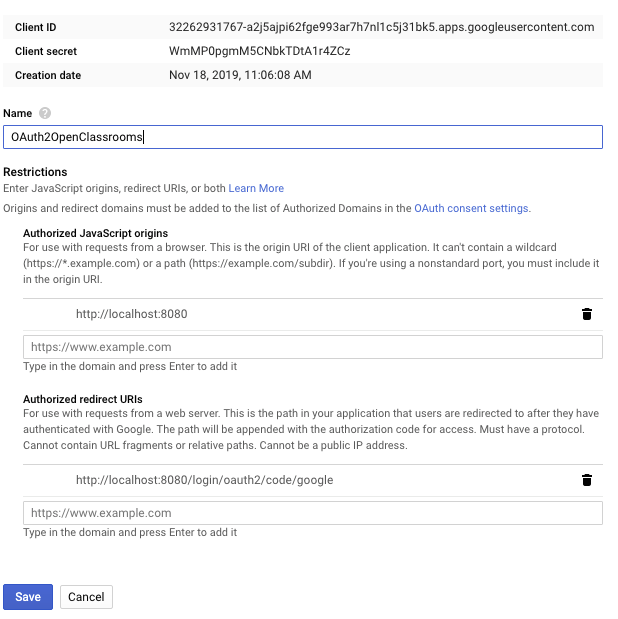Click the Authorized JavaScript origins heading

click(96, 233)
